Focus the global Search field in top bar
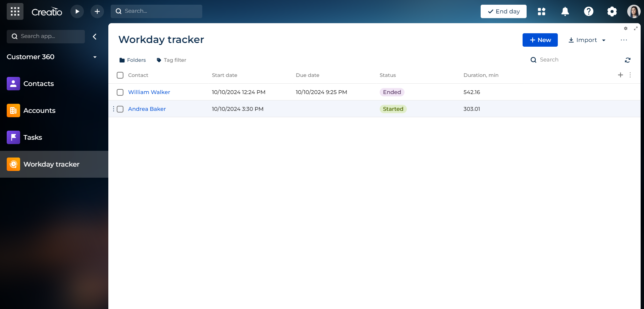Screen dimensions: 644x309 pyautogui.click(x=156, y=11)
